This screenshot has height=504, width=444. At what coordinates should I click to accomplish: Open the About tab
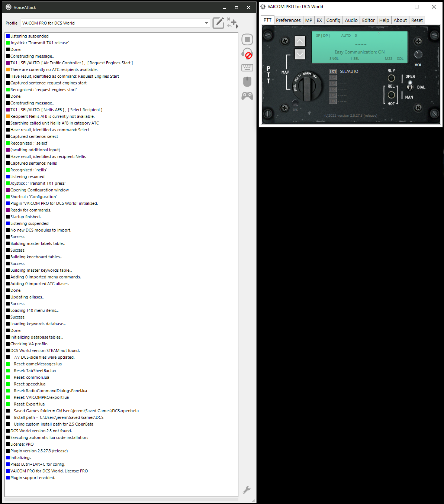400,20
